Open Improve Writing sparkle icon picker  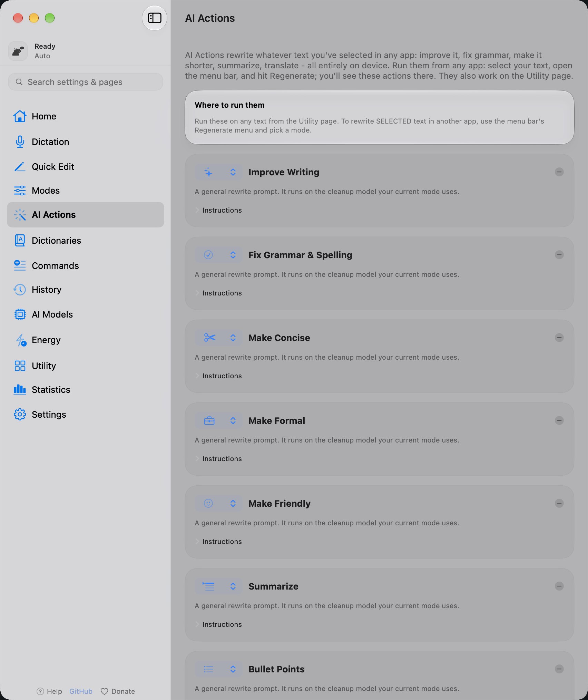(218, 172)
